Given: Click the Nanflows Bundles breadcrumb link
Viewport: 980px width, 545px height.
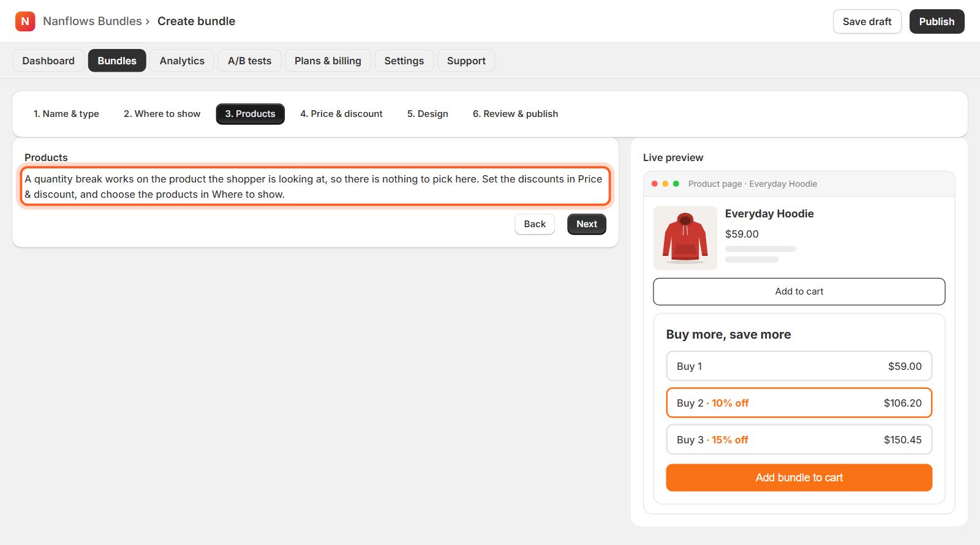Looking at the screenshot, I should [92, 21].
